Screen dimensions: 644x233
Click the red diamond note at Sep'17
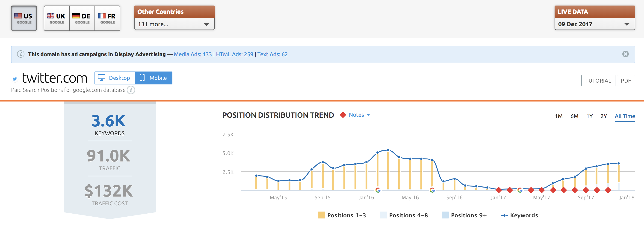point(586,190)
